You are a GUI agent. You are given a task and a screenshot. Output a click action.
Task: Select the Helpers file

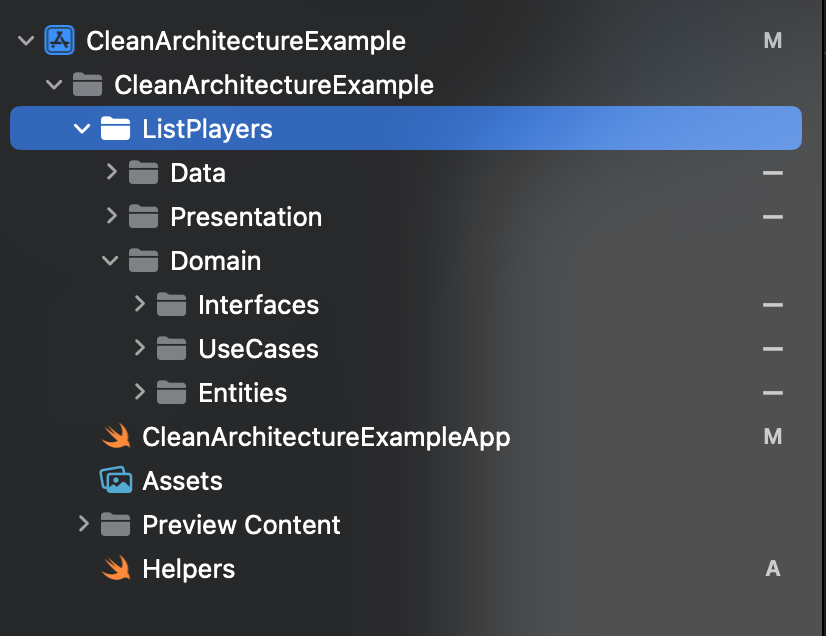point(189,569)
